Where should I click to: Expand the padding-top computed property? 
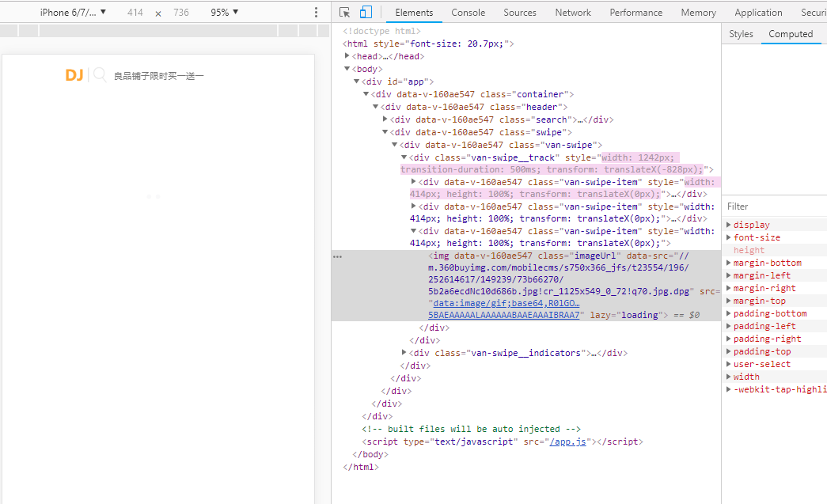coord(728,351)
